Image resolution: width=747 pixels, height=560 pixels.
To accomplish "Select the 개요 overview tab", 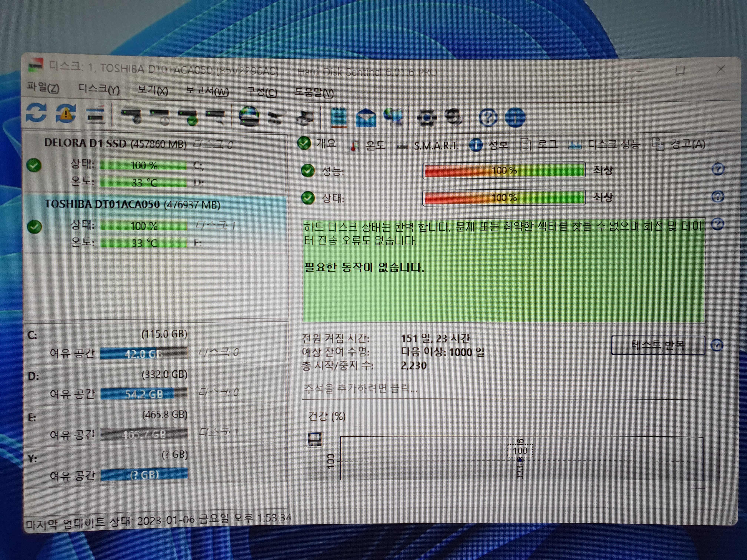I will click(x=317, y=144).
